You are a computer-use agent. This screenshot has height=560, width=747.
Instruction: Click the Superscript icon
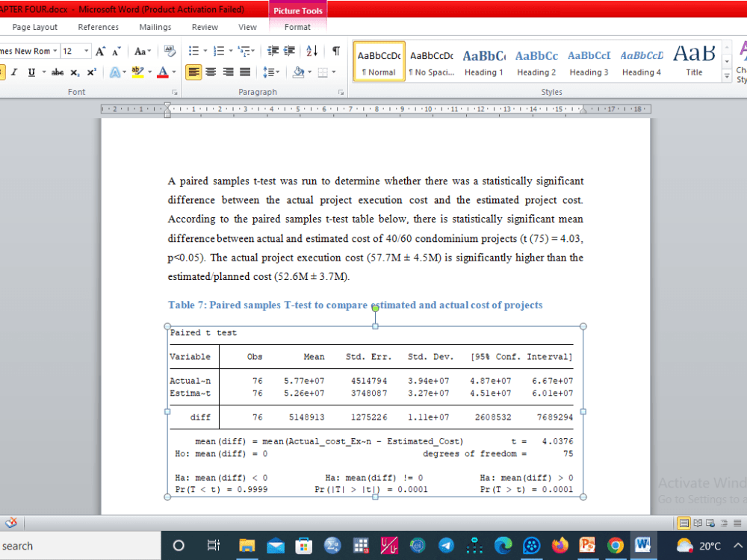pyautogui.click(x=91, y=71)
